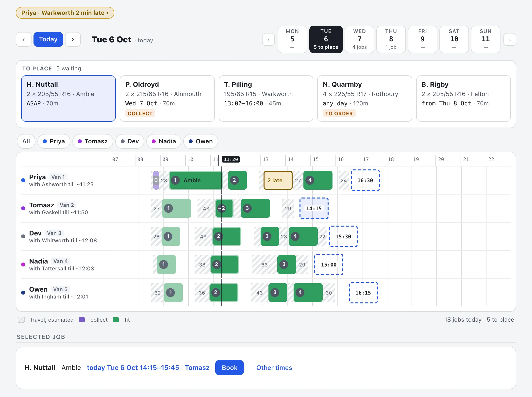Choose Owen's 16:15 open slot

(363, 293)
